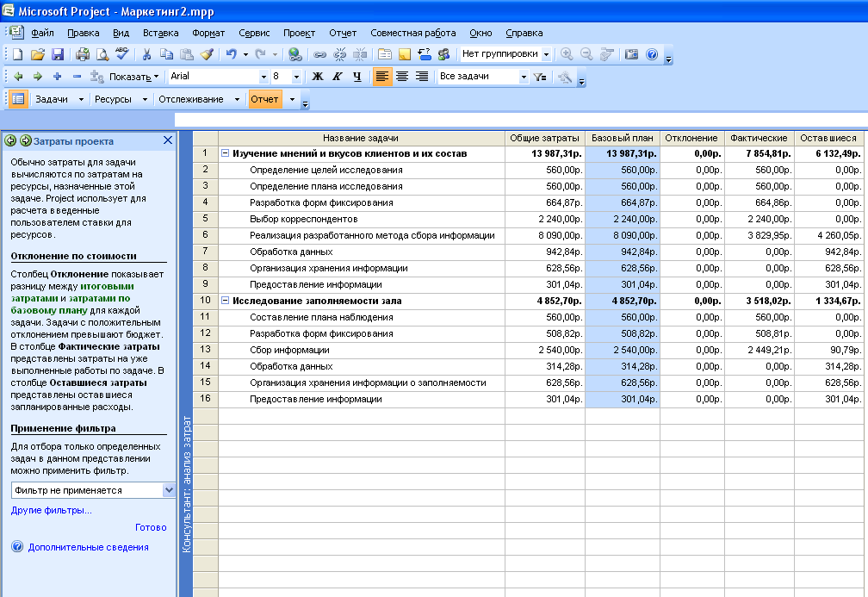Viewport: 868px width, 597px height.
Task: Open Microsoft Project help
Action: [652, 54]
